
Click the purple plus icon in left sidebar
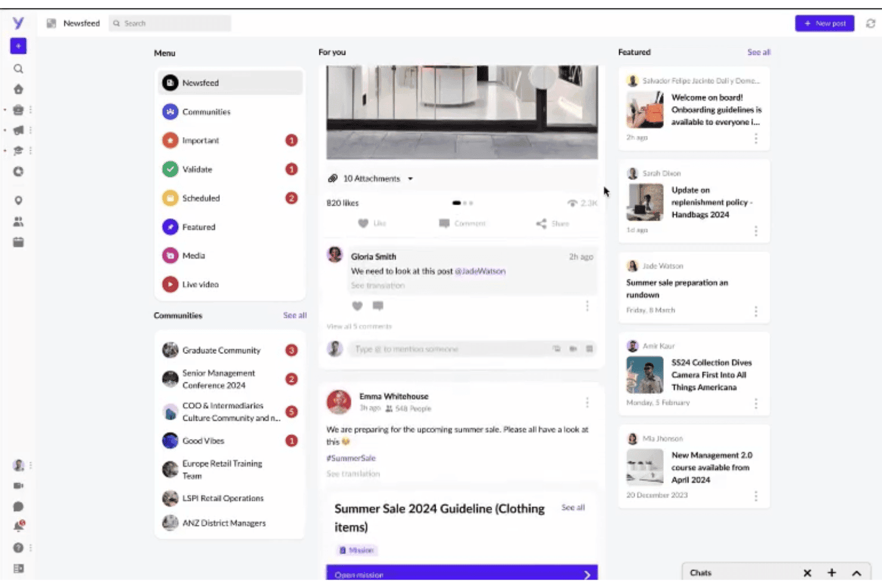pos(18,46)
